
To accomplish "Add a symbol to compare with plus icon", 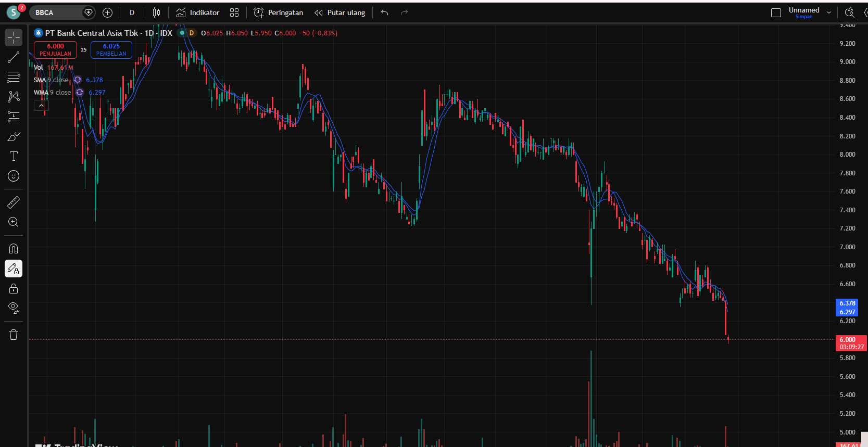I will [x=108, y=12].
